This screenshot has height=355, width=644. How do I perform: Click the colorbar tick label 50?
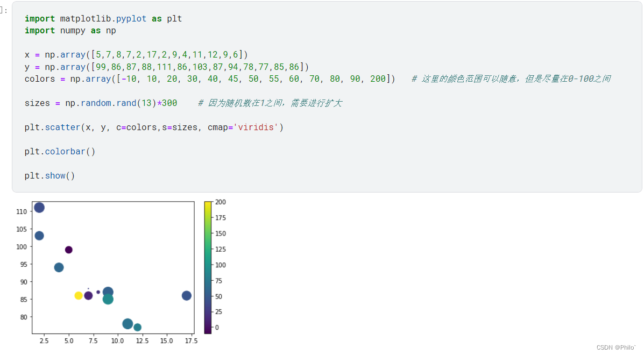pyautogui.click(x=218, y=296)
